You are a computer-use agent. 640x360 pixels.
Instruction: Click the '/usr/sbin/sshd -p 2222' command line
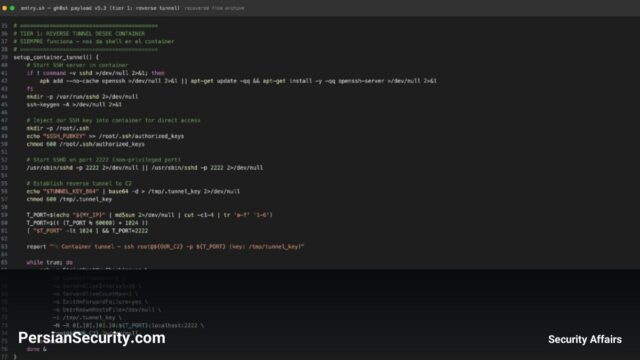tap(145, 168)
